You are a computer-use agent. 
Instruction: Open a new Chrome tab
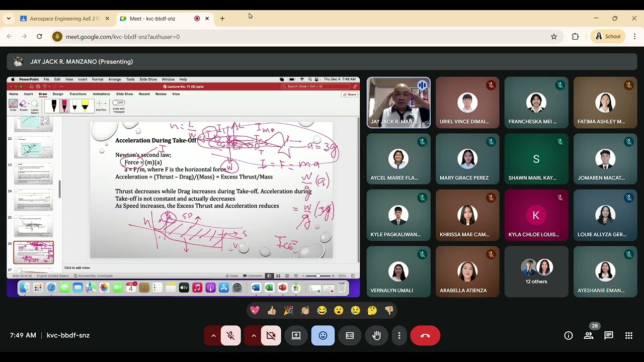point(222,19)
